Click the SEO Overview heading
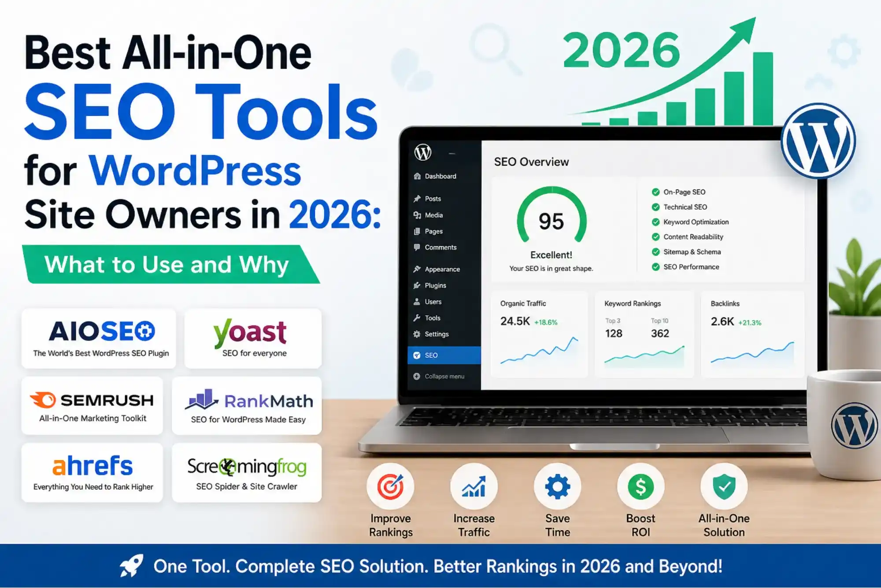881x588 pixels. (x=531, y=162)
